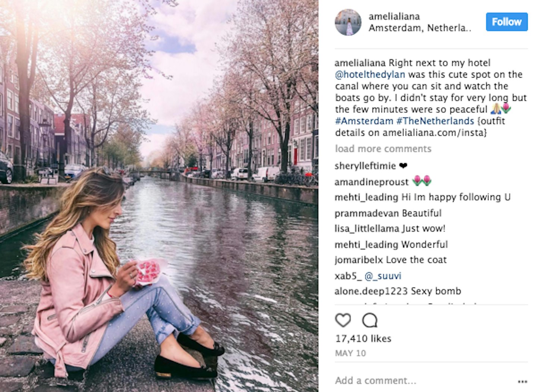Viewport: 537px width, 392px height.
Task: Open amelialiana's profile picture avatar
Action: click(x=348, y=22)
